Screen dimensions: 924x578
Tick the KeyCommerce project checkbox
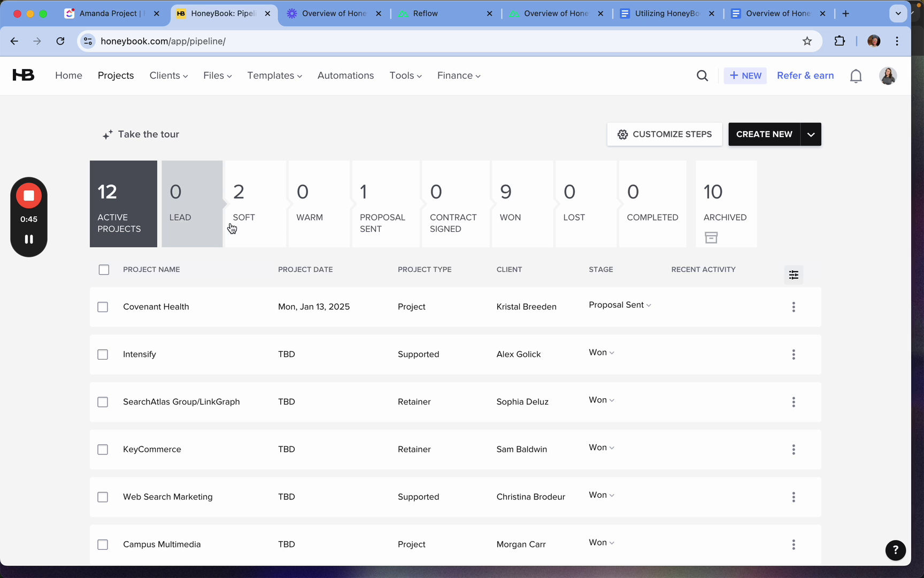coord(103,450)
